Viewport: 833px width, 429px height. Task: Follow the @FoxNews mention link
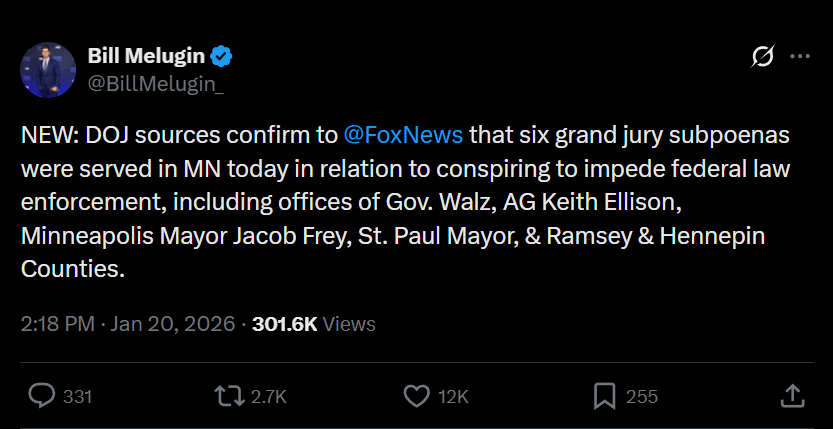(x=403, y=133)
